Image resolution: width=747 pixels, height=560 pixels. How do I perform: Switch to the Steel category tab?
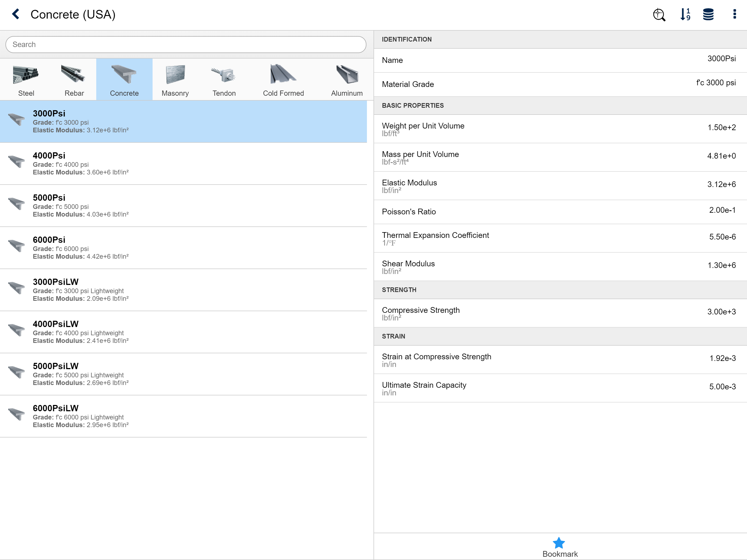26,80
